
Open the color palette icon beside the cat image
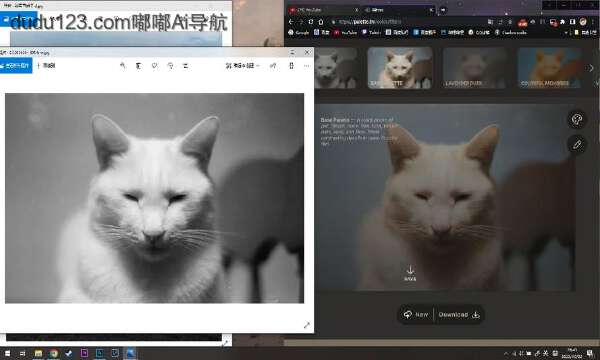click(x=577, y=120)
